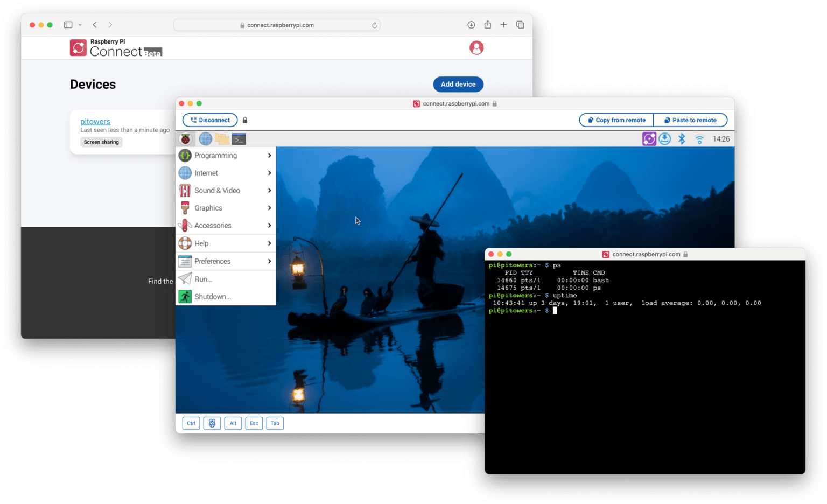This screenshot has width=827, height=504.
Task: Launch the terminal icon in Pi taskbar
Action: pyautogui.click(x=239, y=139)
